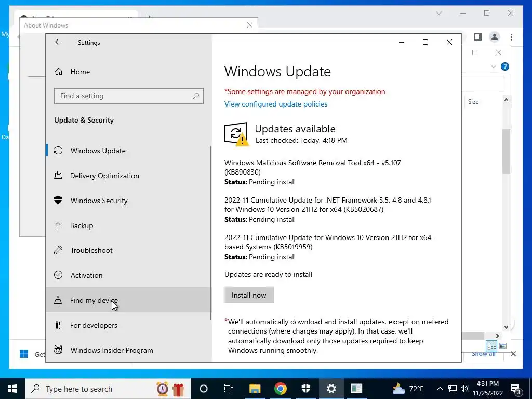Click the Backup upward arrow icon

click(58, 225)
